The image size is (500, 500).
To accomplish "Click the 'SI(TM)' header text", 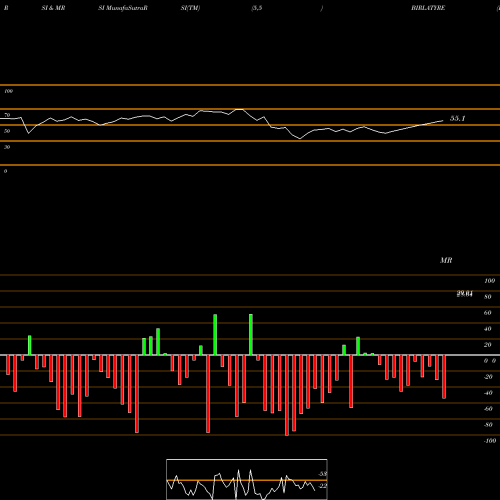I will click(x=190, y=8).
